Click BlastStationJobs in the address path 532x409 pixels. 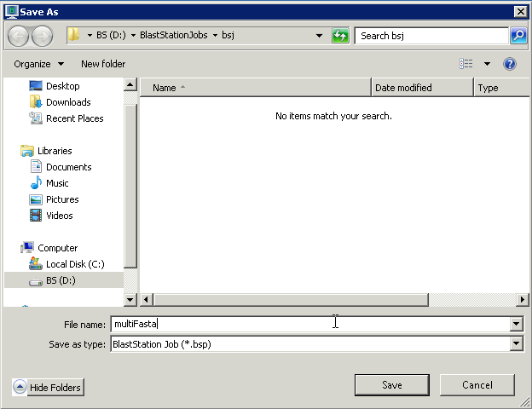(x=174, y=35)
